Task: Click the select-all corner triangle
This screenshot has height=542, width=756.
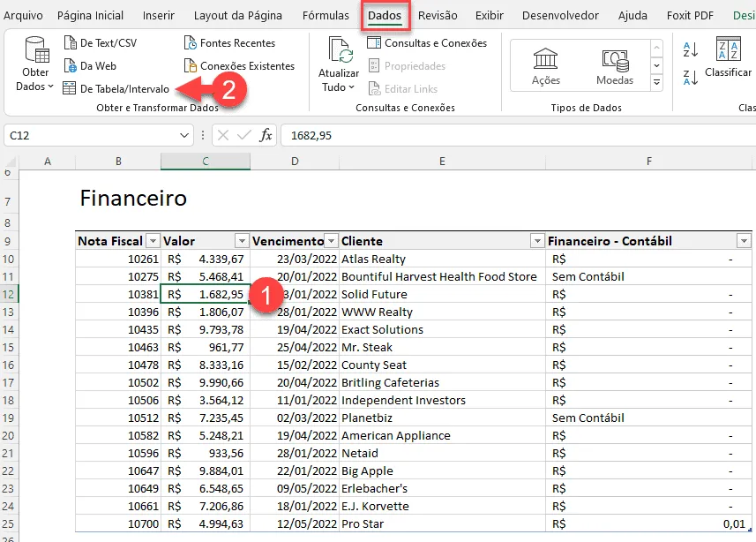Action: click(10, 162)
